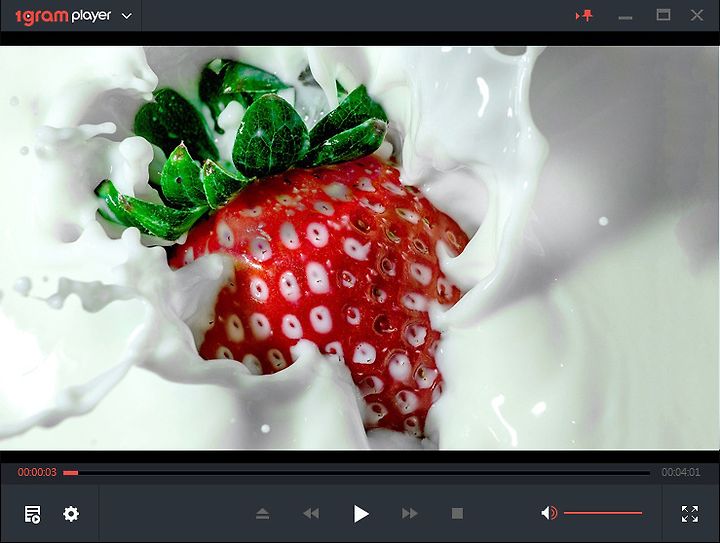Viewport: 720px width, 543px height.
Task: Click the 1gram player logo
Action: pyautogui.click(x=63, y=17)
